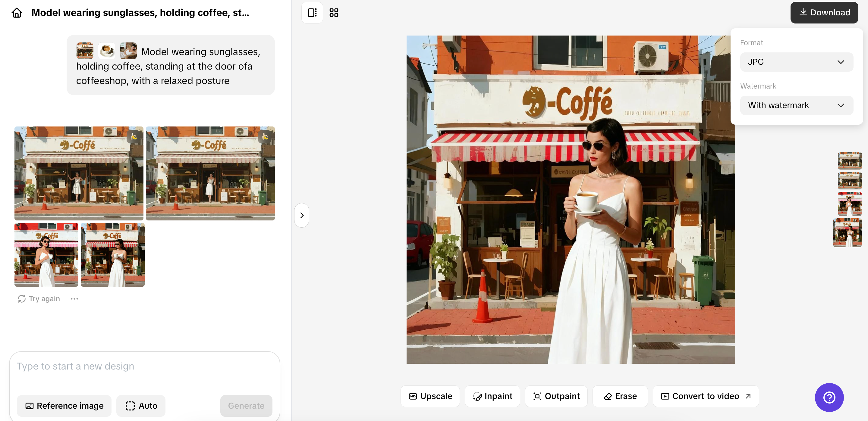Click the Generate button
The width and height of the screenshot is (868, 421).
[x=246, y=406]
